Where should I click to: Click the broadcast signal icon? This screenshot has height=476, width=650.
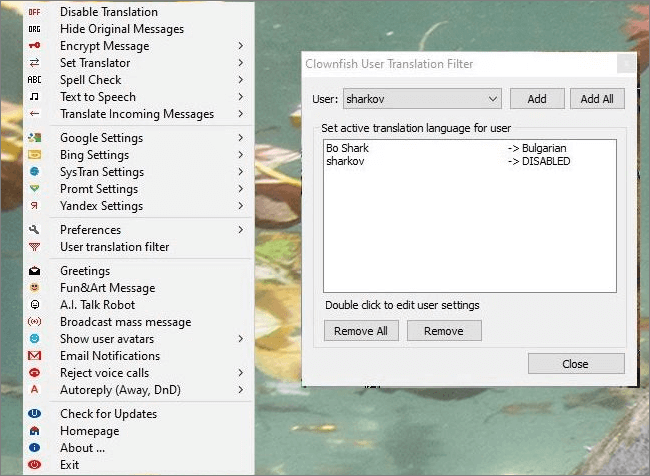tap(34, 322)
